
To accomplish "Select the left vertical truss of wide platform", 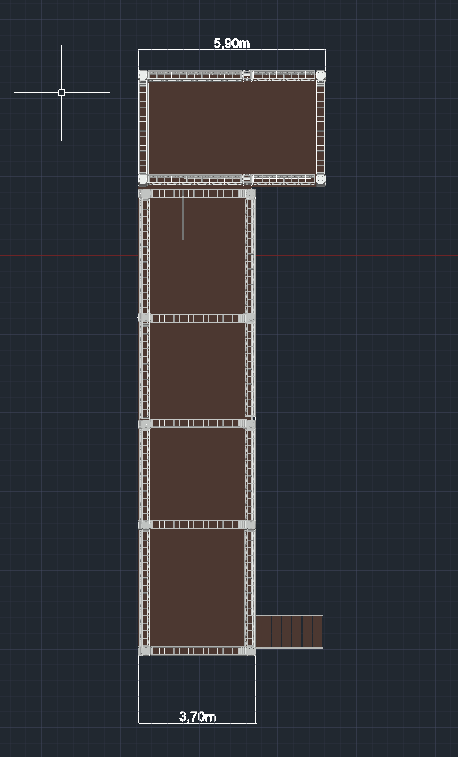I will click(x=143, y=127).
